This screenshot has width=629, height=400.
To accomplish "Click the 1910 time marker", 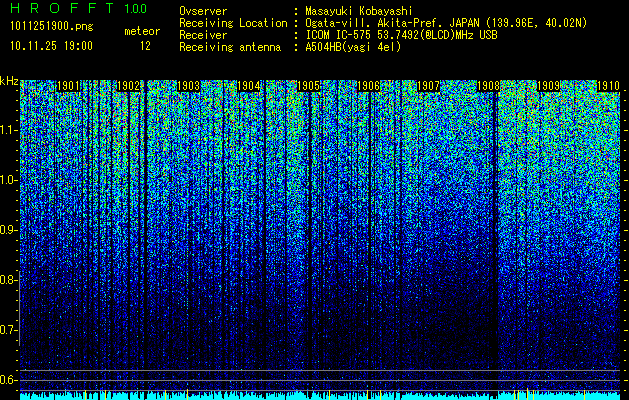I will 608,86.
